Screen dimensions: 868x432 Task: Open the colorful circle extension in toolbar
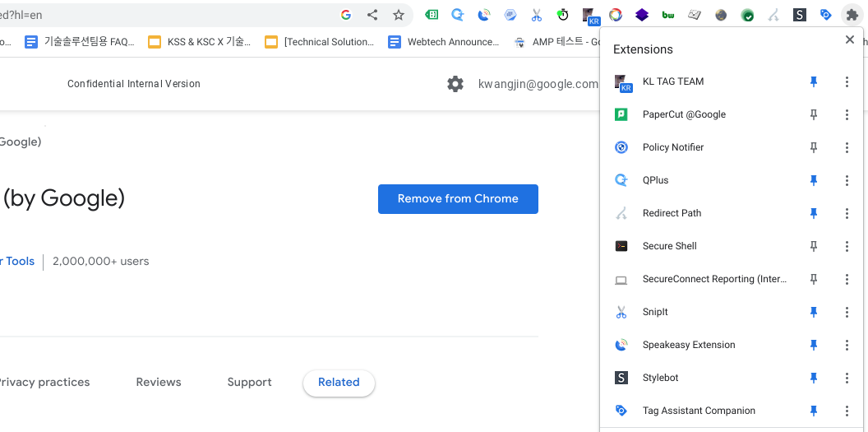[x=616, y=15]
